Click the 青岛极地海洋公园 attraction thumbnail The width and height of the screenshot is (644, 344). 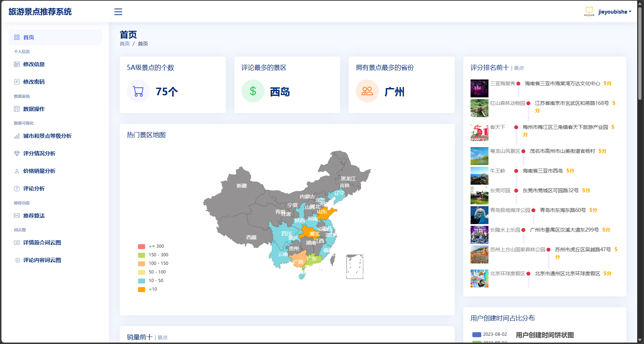coord(480,215)
